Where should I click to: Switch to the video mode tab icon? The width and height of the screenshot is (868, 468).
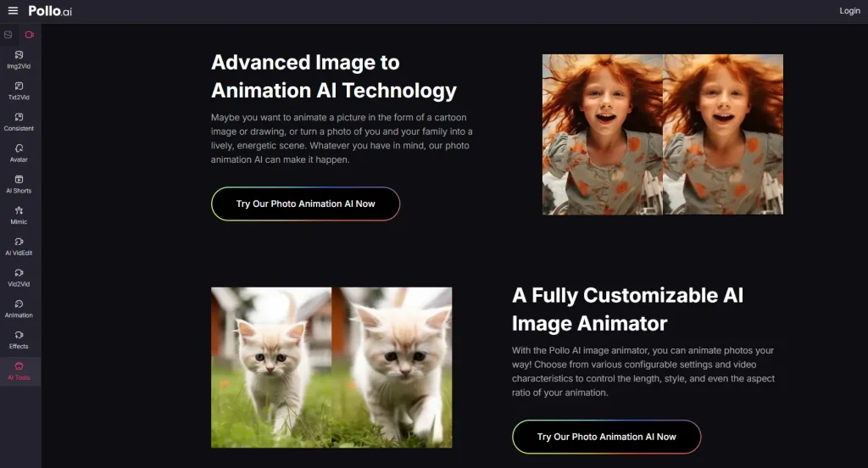coord(30,35)
